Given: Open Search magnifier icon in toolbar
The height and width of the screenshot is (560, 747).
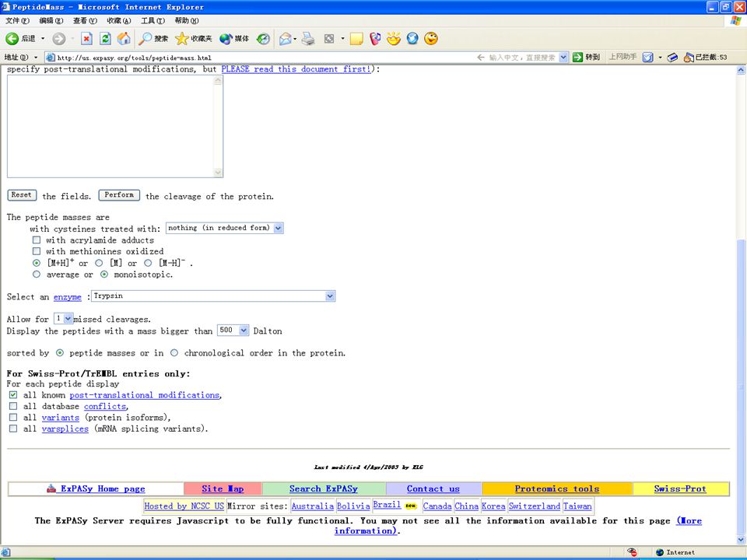Looking at the screenshot, I should point(145,39).
